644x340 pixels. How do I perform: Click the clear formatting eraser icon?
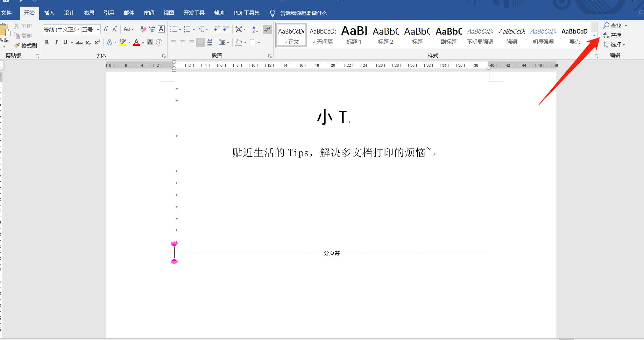click(x=143, y=29)
